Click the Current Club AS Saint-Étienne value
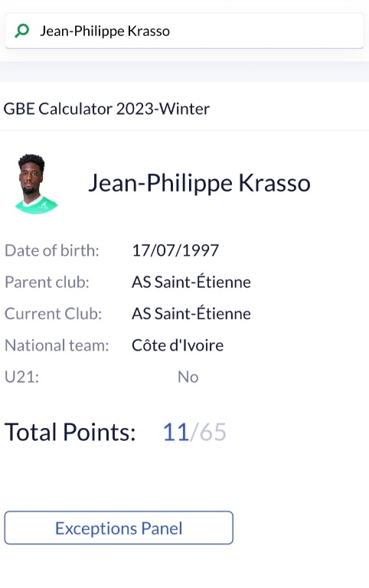Viewport: 369px width, 588px height. [191, 313]
